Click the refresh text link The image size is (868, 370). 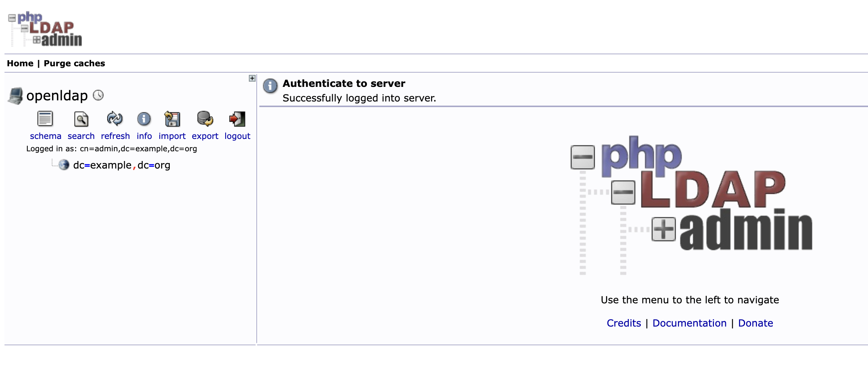tap(115, 136)
